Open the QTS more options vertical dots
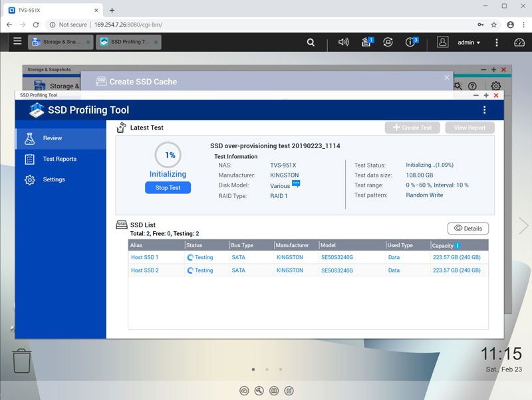Image resolution: width=532 pixels, height=400 pixels. point(496,42)
